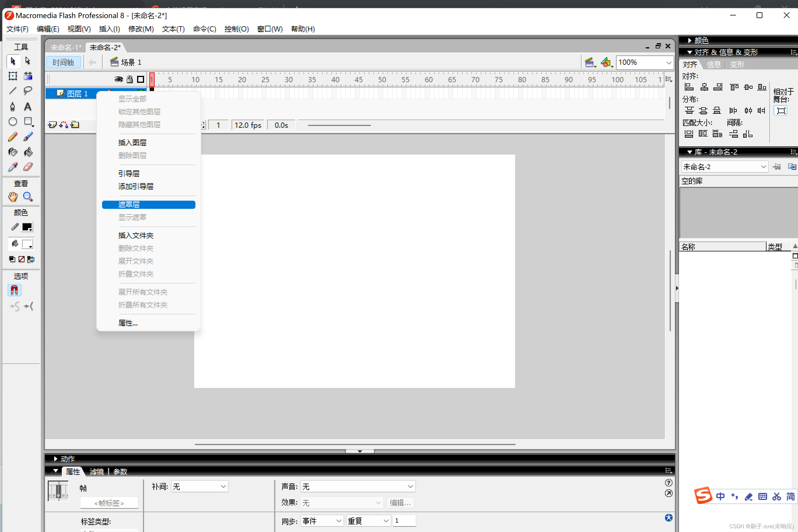Image resolution: width=798 pixels, height=532 pixels.
Task: Expand the 动作 panel
Action: click(56, 459)
